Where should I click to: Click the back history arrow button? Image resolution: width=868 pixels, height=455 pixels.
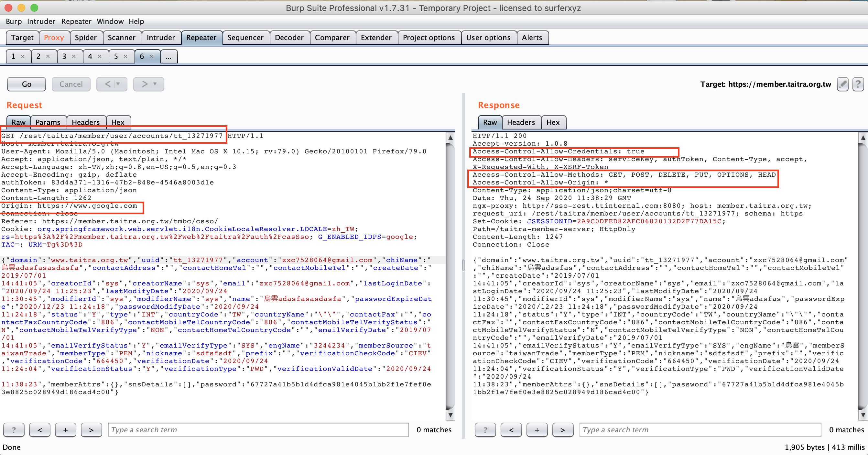pyautogui.click(x=107, y=84)
